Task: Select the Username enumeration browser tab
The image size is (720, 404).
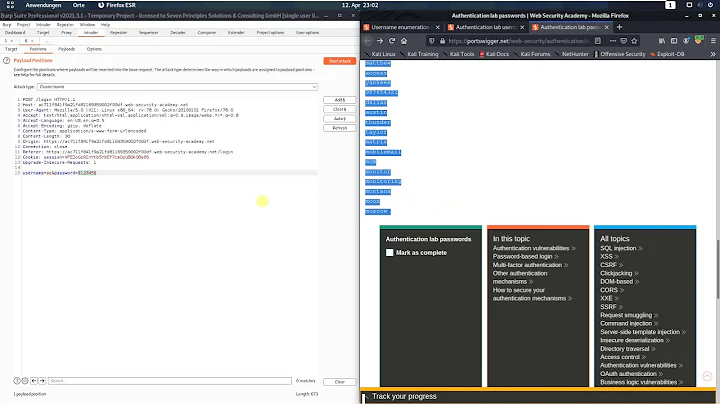Action: (x=400, y=28)
